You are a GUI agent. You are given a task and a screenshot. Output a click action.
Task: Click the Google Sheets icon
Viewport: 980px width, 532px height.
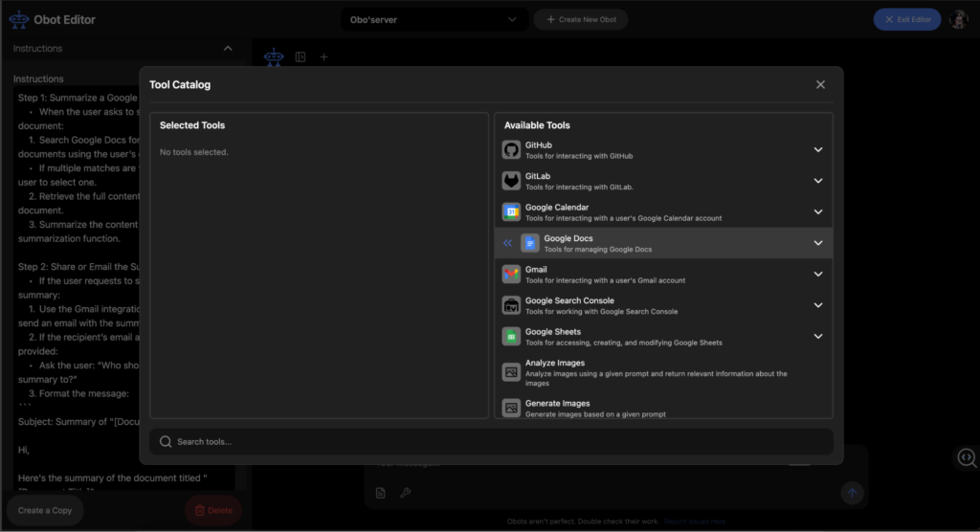(511, 337)
